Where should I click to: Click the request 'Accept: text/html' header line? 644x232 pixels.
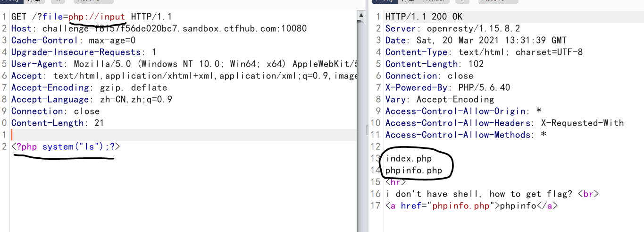[184, 76]
